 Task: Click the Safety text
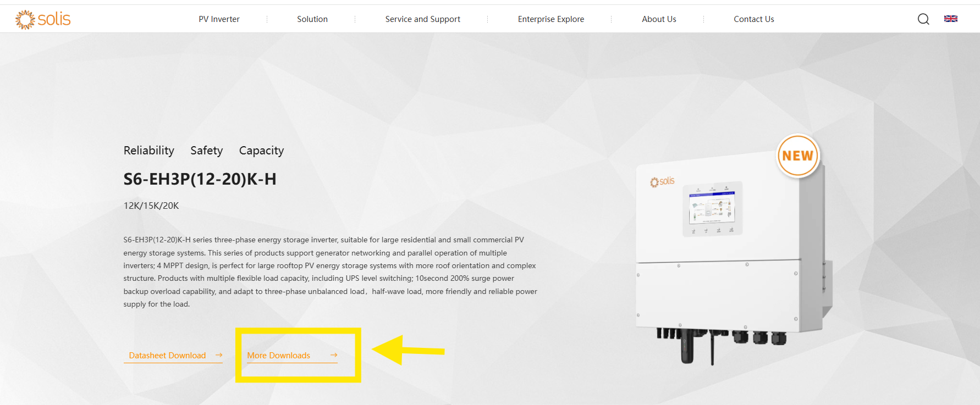pyautogui.click(x=206, y=151)
